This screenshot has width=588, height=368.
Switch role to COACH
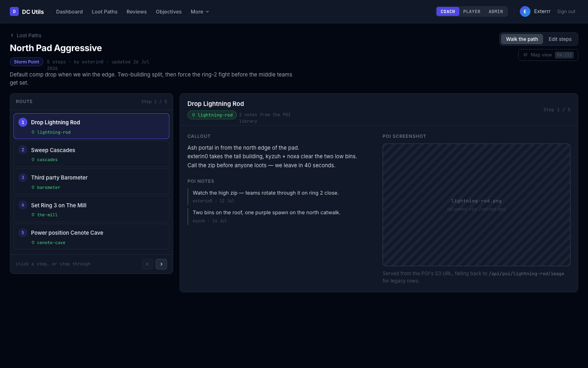448,11
